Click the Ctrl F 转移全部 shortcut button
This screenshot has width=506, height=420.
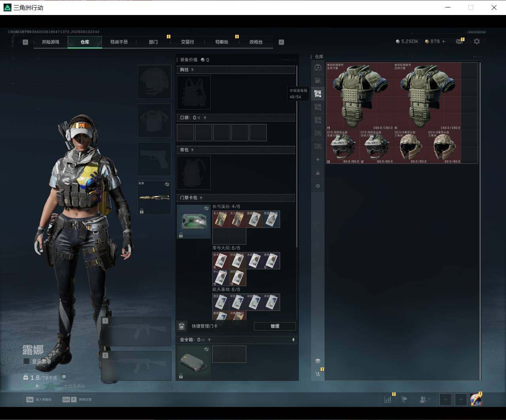pos(77,399)
